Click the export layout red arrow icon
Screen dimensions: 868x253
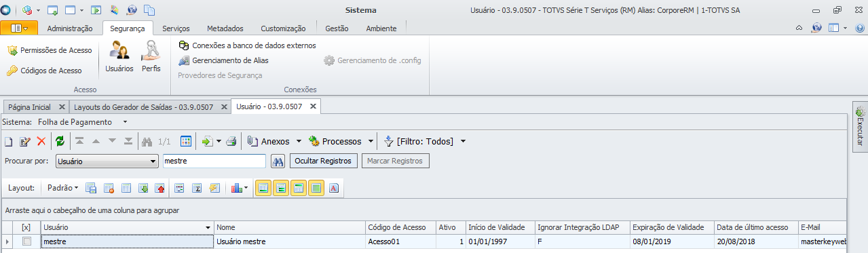pos(160,188)
